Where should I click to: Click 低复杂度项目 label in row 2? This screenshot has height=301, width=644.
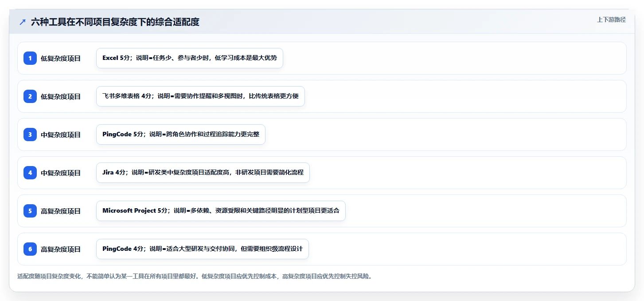[61, 96]
